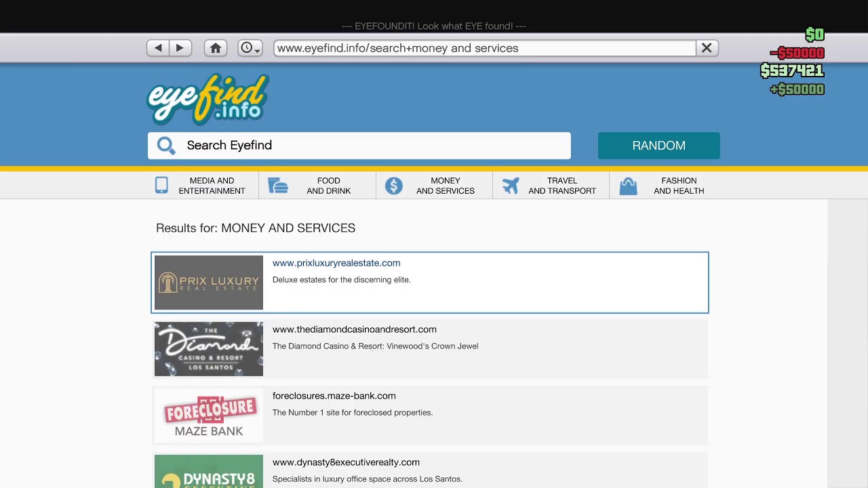Click the Dynasty 8 Executive thumbnail
The image size is (868, 488).
[209, 471]
